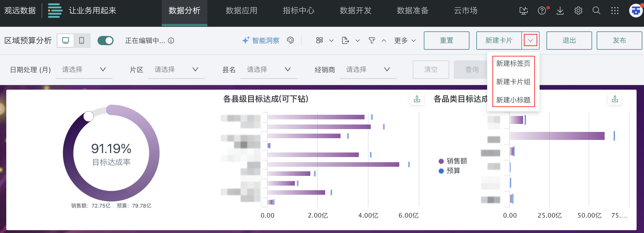Click the smart insight sparkle icon
Viewport: 644px width, 233px height.
pyautogui.click(x=246, y=40)
